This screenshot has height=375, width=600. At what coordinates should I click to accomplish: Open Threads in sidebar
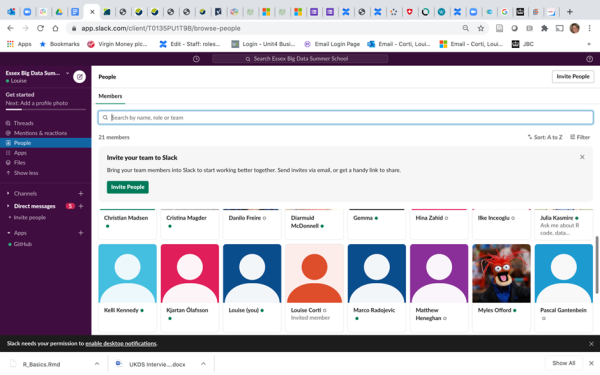point(24,123)
